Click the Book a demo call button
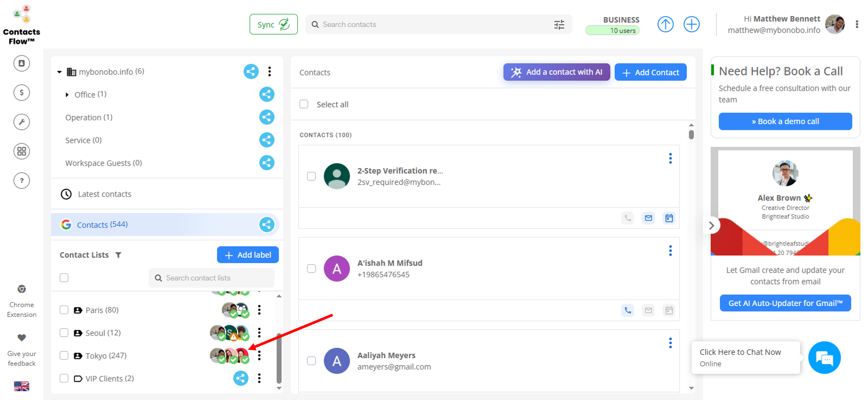Image resolution: width=868 pixels, height=400 pixels. point(785,122)
